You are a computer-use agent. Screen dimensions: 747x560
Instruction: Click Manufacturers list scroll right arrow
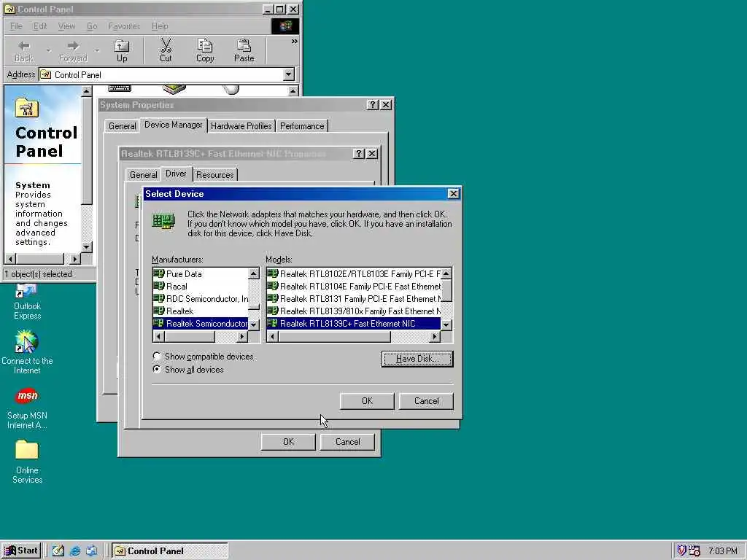click(242, 337)
